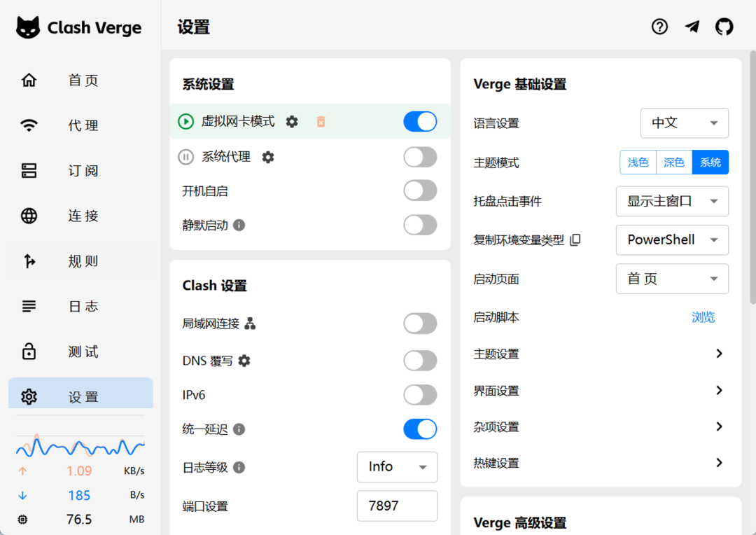Go to the 首页 page
Viewport: 756px width, 535px height.
tap(81, 80)
